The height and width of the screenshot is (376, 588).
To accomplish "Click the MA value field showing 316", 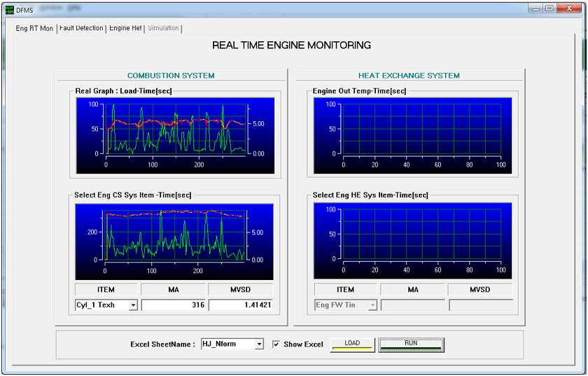I will tap(174, 305).
